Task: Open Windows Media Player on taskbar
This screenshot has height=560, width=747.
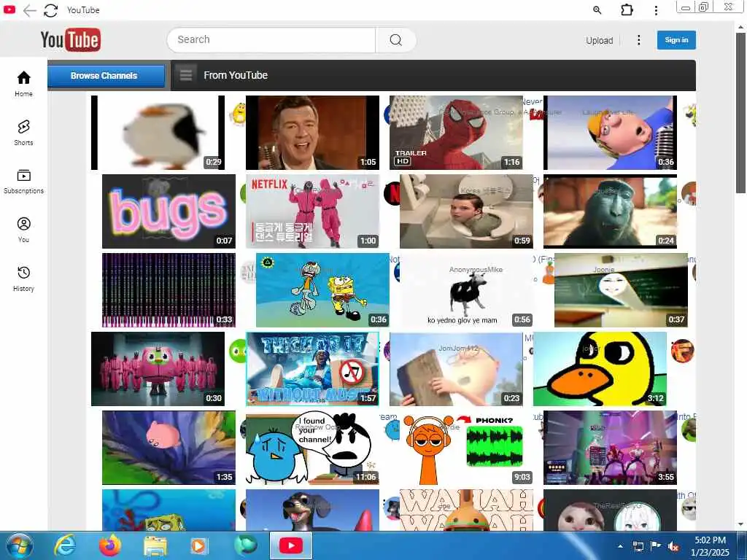Action: (x=199, y=546)
